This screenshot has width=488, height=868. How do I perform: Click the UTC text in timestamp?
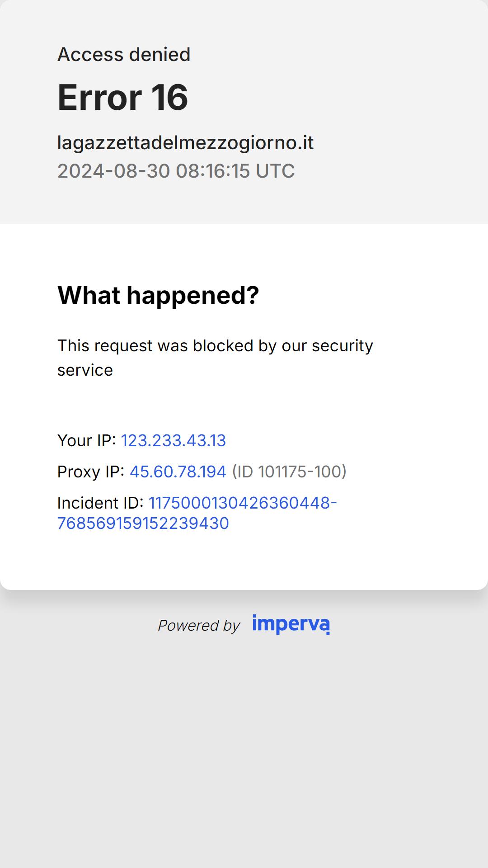275,171
